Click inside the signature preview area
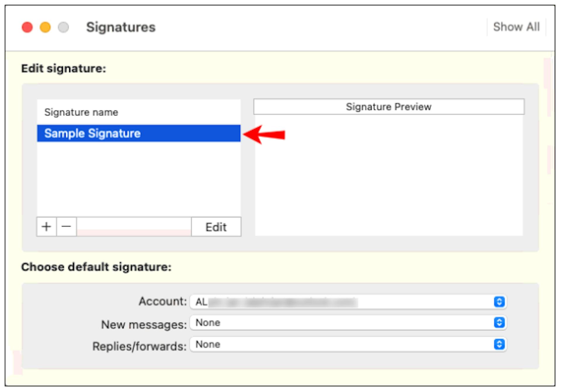Screen dimensions: 561x392 [389, 175]
